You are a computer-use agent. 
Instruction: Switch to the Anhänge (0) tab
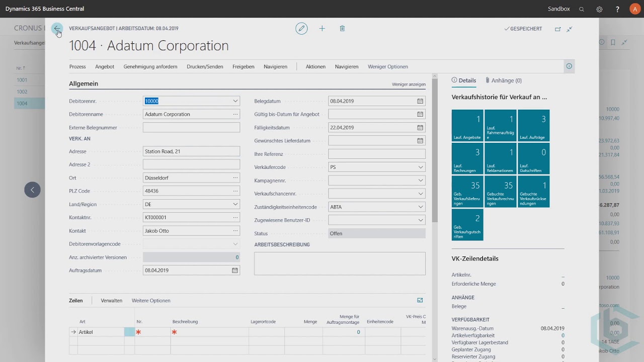coord(503,80)
